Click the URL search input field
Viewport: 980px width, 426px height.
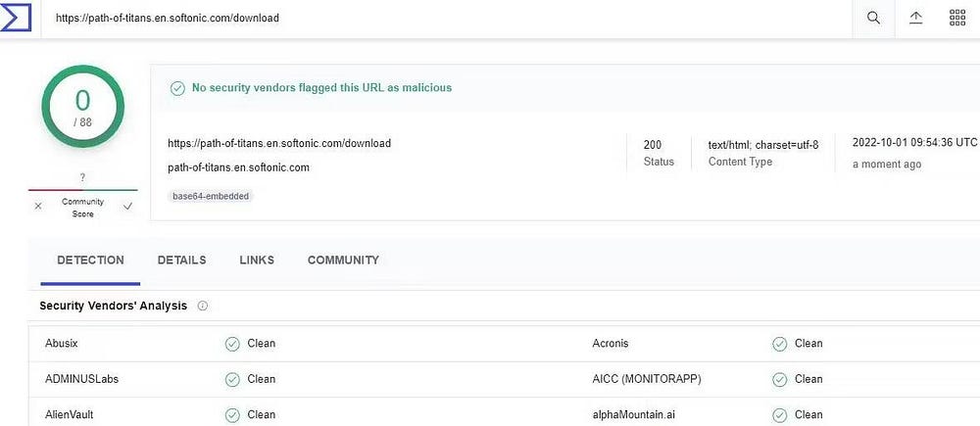[441, 18]
